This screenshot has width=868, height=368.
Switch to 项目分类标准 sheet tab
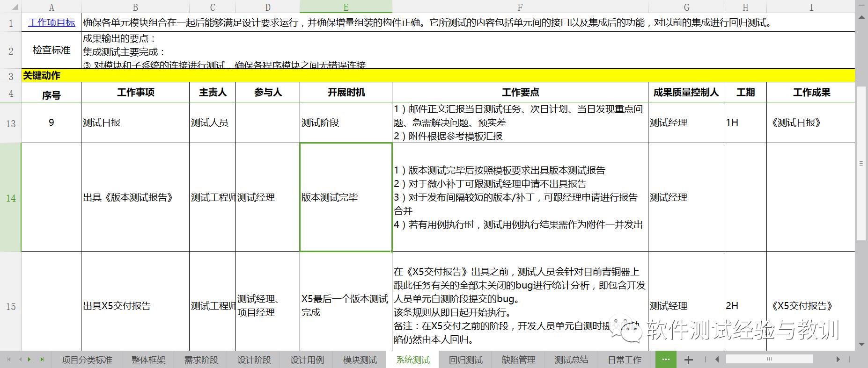[x=87, y=360]
